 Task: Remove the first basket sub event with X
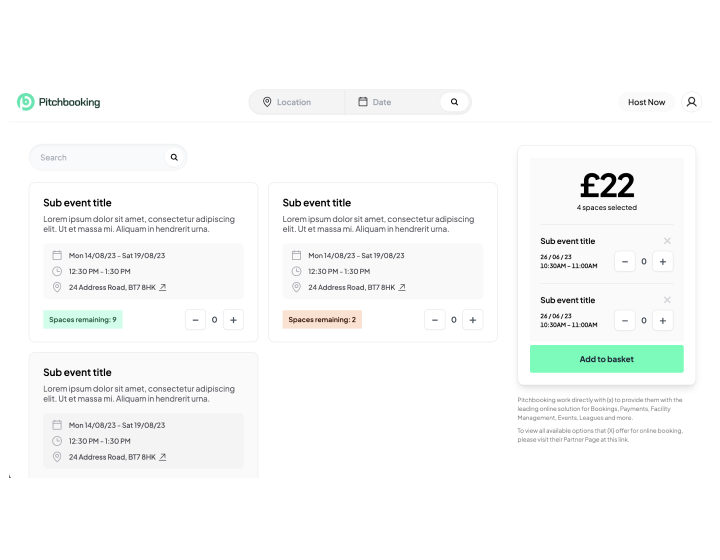pyautogui.click(x=667, y=241)
